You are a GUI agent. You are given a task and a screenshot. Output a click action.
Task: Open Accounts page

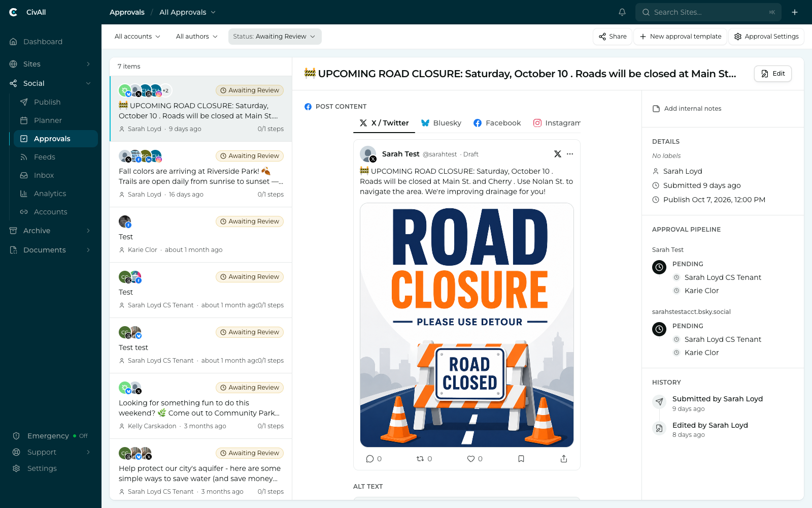tap(56, 212)
